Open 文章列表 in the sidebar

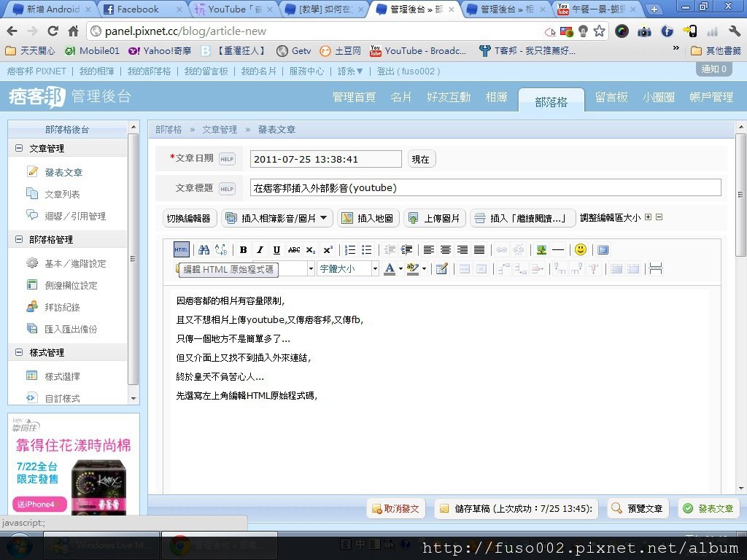[63, 194]
